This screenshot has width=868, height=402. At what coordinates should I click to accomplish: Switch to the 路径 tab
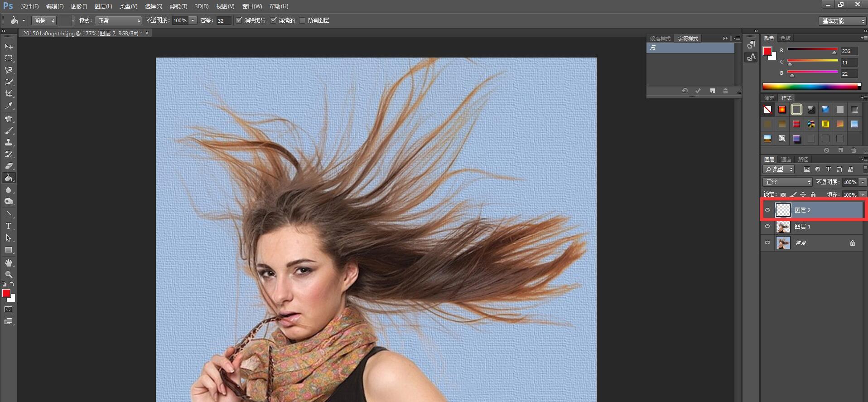coord(803,160)
